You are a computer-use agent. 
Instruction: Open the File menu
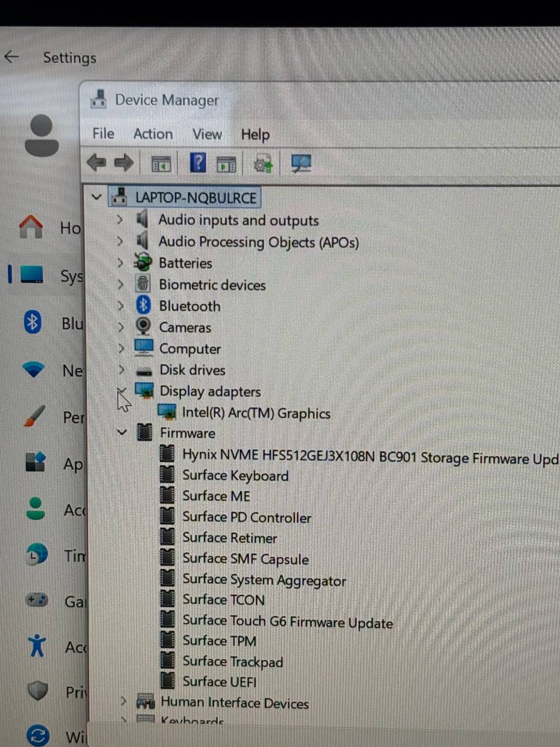point(103,133)
